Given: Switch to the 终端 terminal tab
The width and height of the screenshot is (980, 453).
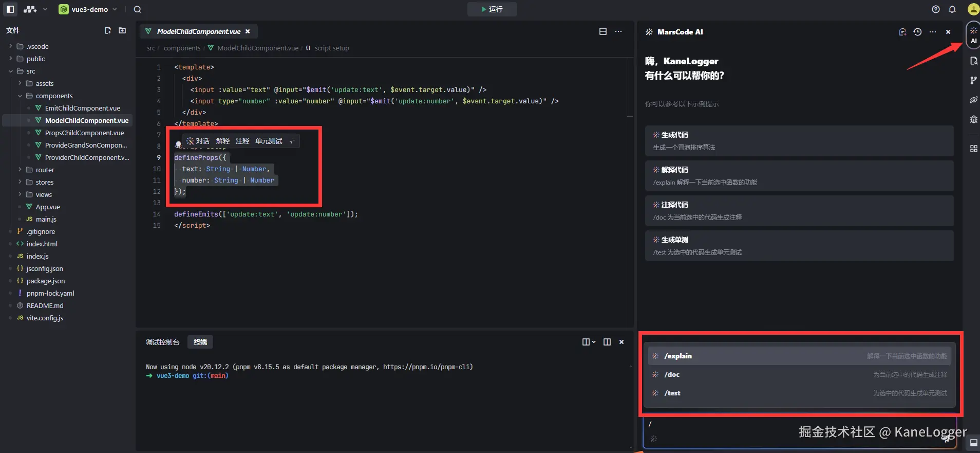Looking at the screenshot, I should click(200, 342).
